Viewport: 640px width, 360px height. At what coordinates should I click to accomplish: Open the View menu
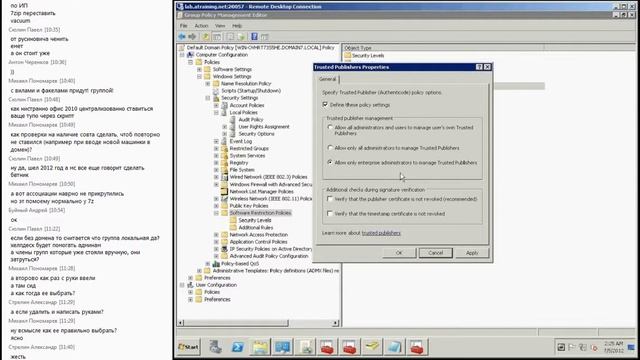220,26
